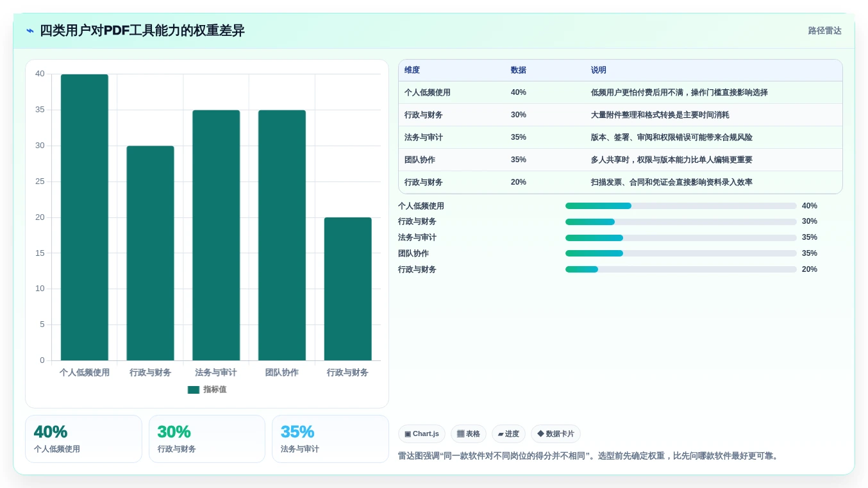Image resolution: width=868 pixels, height=488 pixels.
Task: Click the 数据卡片 tag
Action: 556,434
